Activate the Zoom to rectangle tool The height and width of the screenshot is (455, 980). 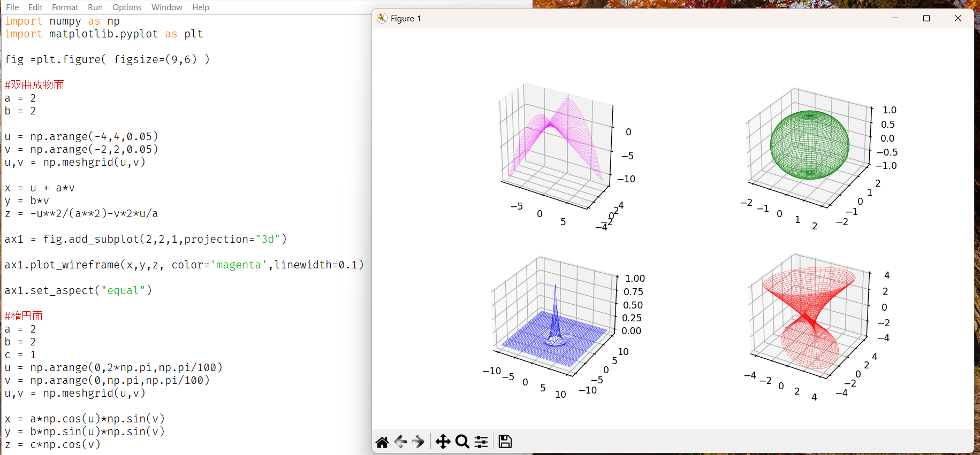coord(462,442)
